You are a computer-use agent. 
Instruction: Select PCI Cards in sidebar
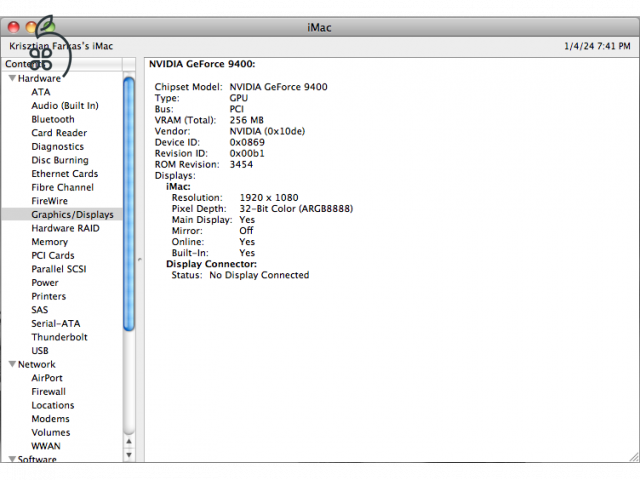(x=53, y=255)
